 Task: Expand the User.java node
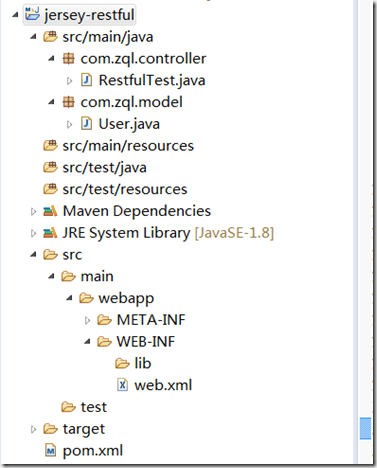click(x=69, y=124)
